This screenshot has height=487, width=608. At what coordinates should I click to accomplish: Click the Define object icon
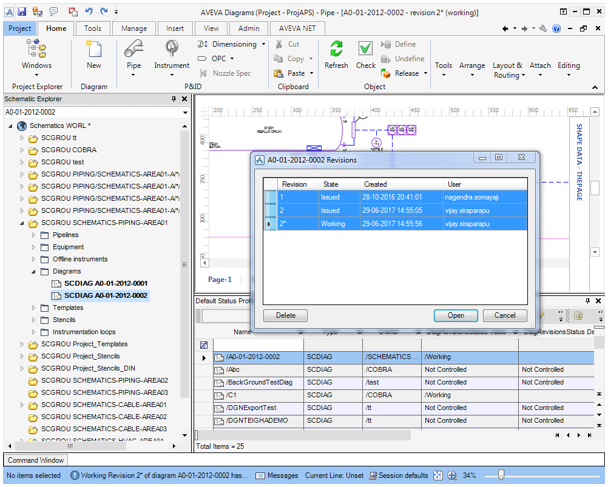tap(385, 44)
